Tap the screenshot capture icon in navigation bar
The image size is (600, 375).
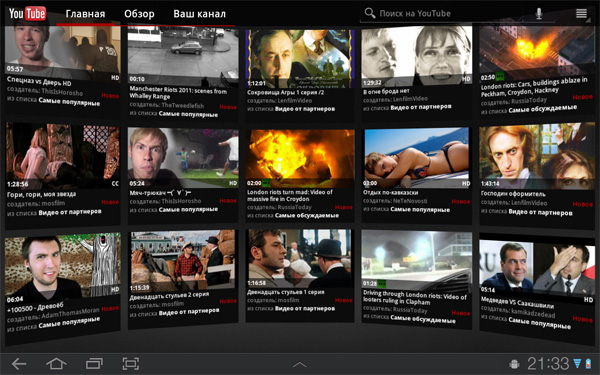coord(131,363)
